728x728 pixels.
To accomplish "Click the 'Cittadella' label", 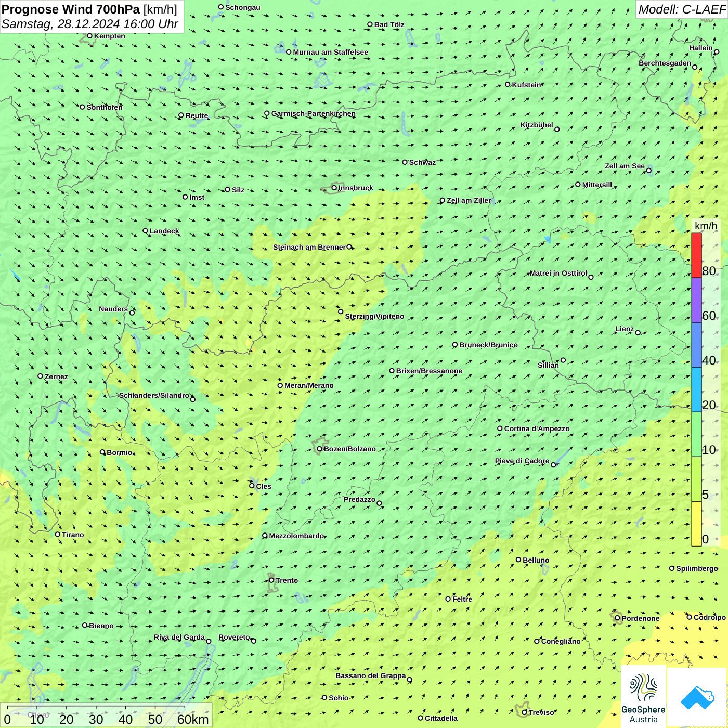I will [441, 718].
